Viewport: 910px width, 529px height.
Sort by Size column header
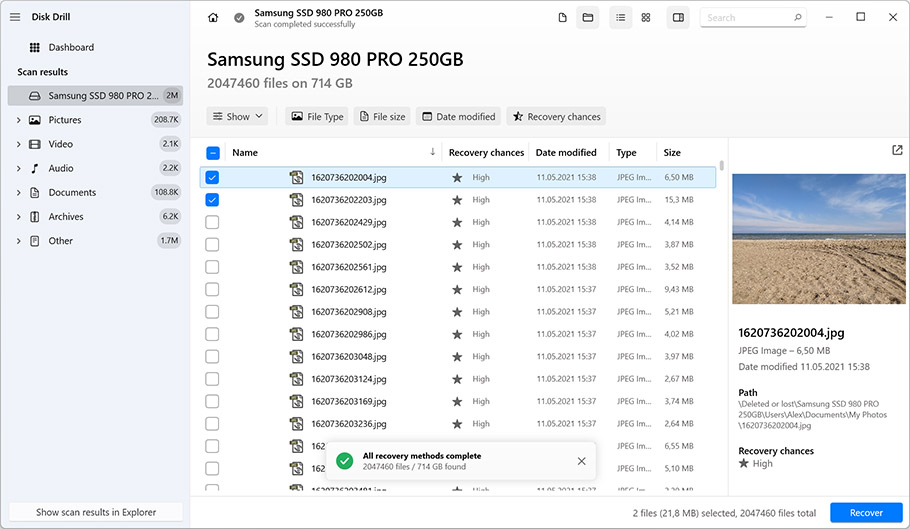click(x=672, y=153)
